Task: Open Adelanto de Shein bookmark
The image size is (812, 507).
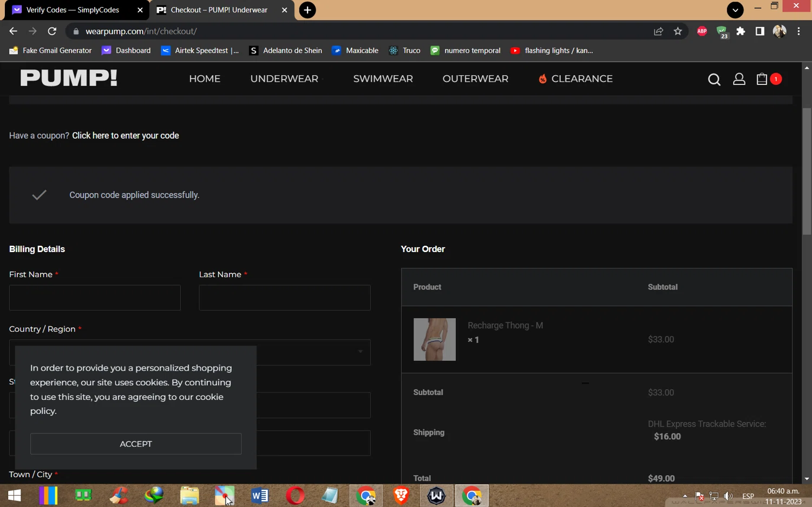Action: tap(286, 50)
